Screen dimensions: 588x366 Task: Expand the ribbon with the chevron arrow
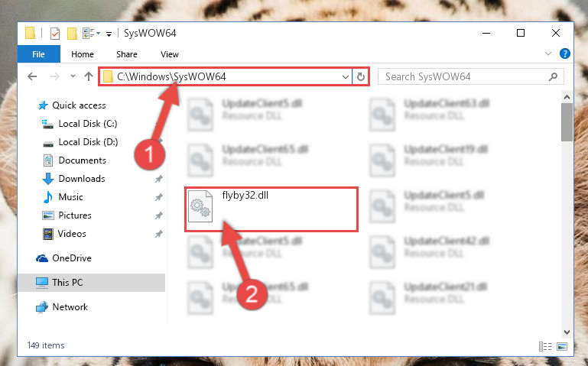[548, 53]
